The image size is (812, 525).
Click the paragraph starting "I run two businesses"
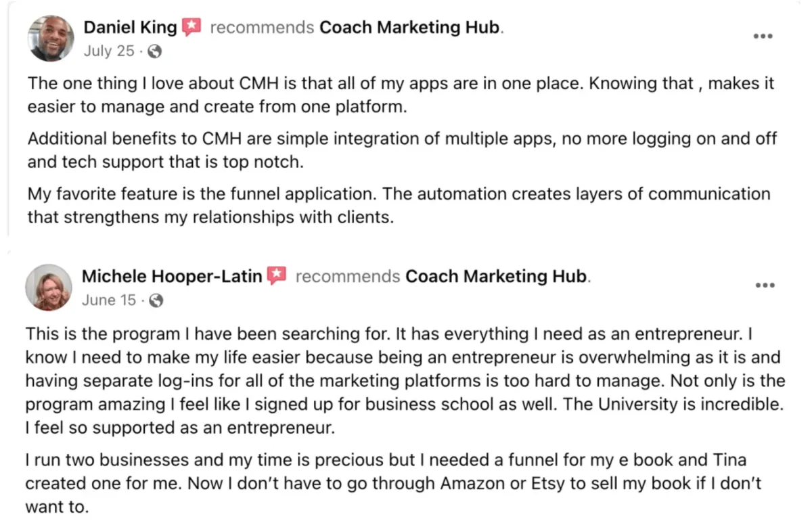coord(394,484)
